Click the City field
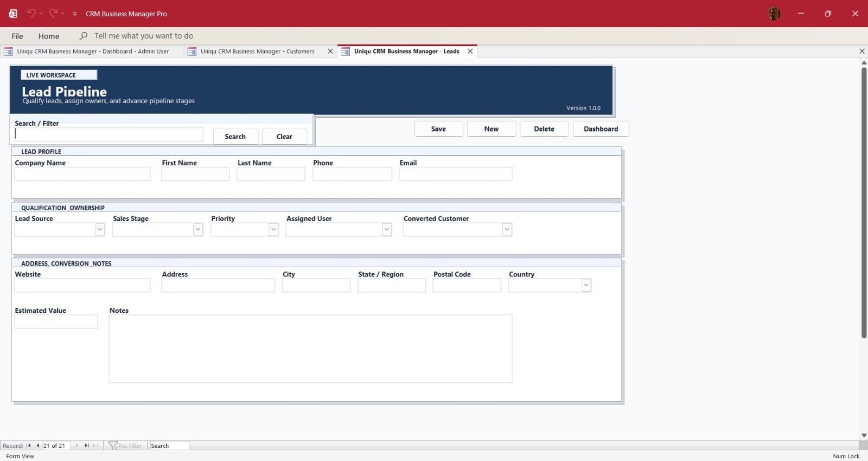Image resolution: width=868 pixels, height=461 pixels. (x=316, y=285)
